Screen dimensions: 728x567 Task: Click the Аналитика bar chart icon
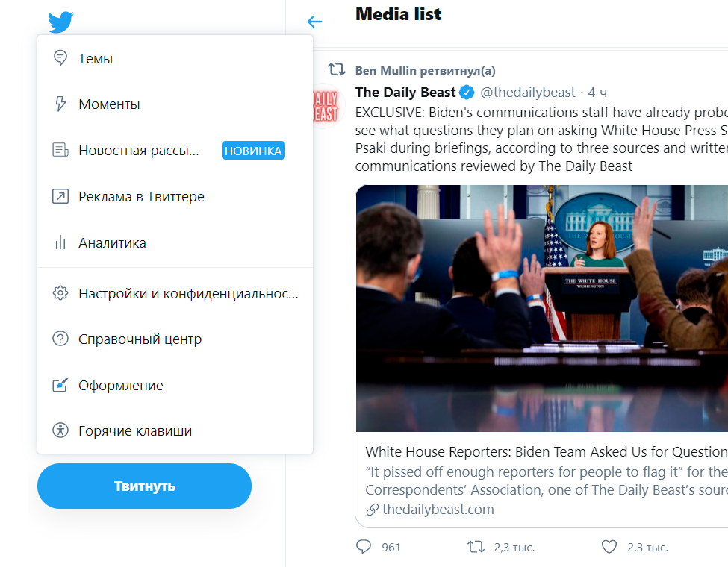pyautogui.click(x=60, y=243)
